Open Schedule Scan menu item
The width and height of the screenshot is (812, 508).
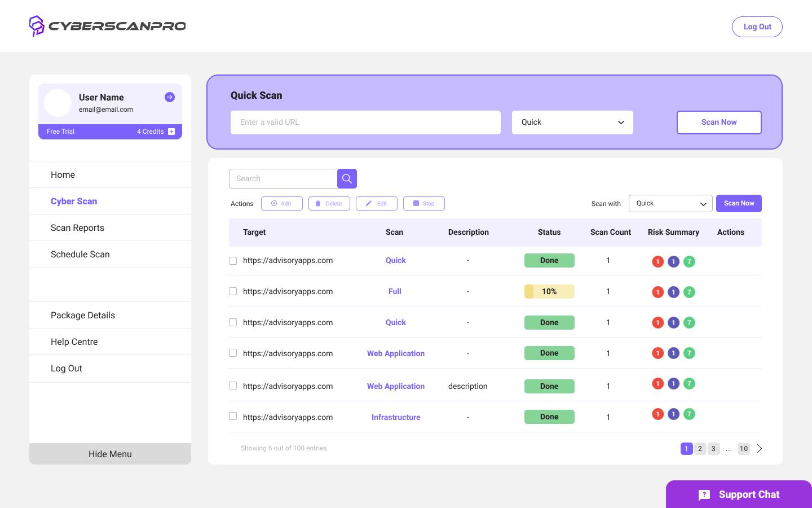tap(110, 255)
